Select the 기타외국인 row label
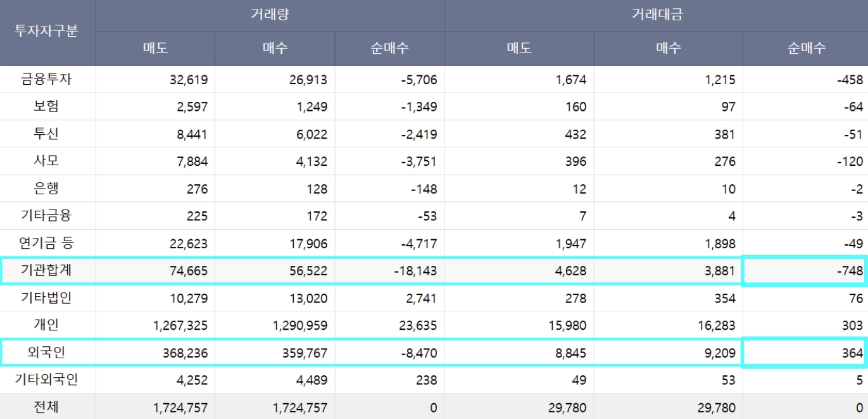Image resolution: width=868 pixels, height=419 pixels. (x=47, y=380)
